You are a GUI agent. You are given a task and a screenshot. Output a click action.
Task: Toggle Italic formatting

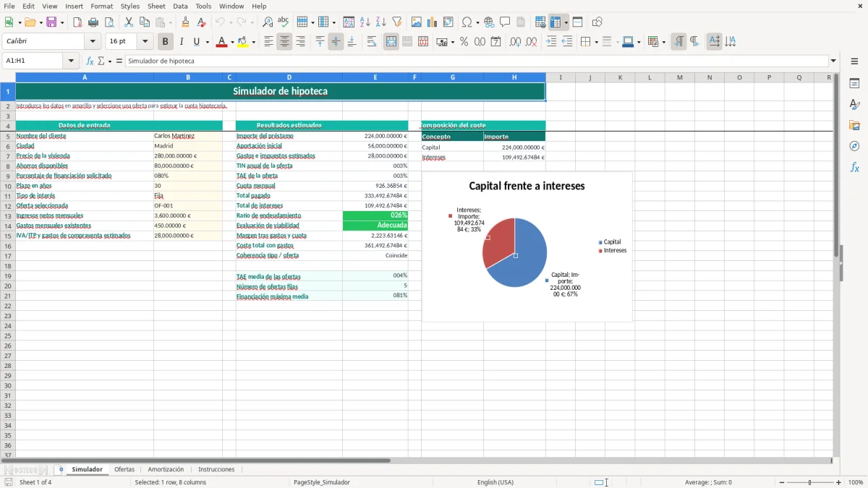tap(181, 42)
